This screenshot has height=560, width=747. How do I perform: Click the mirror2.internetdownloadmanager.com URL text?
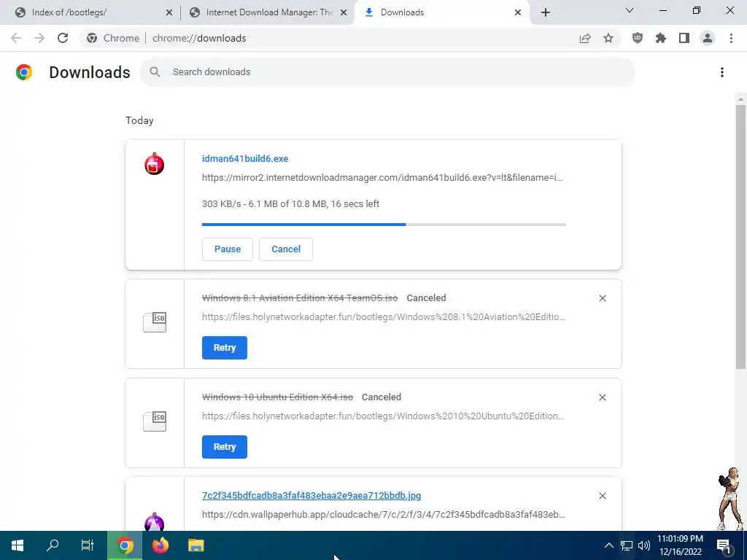(382, 178)
